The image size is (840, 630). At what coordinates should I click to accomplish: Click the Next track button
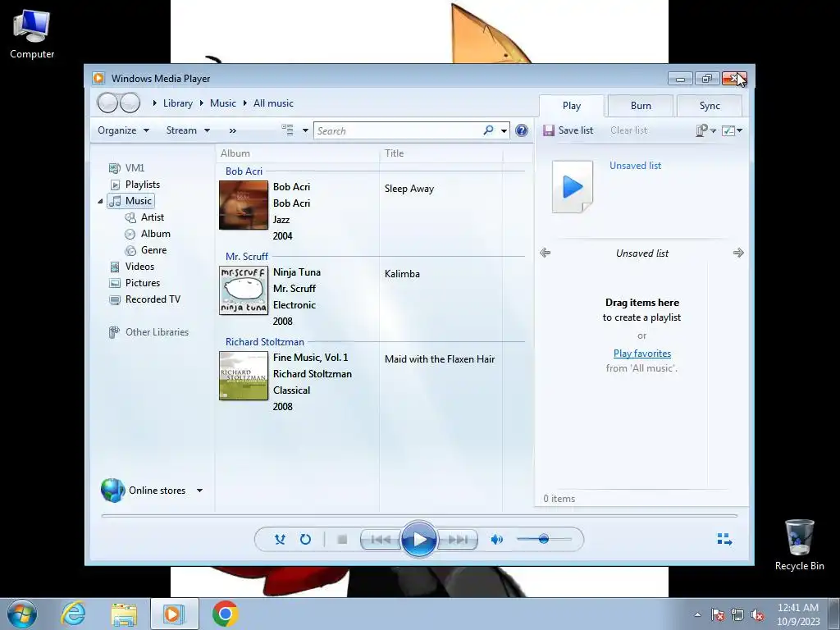(x=458, y=540)
